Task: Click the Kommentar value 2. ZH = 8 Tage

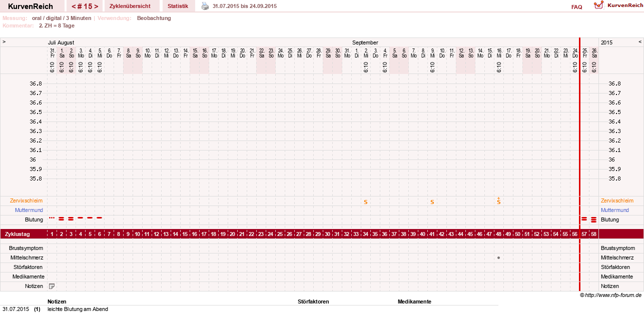Action: click(57, 25)
